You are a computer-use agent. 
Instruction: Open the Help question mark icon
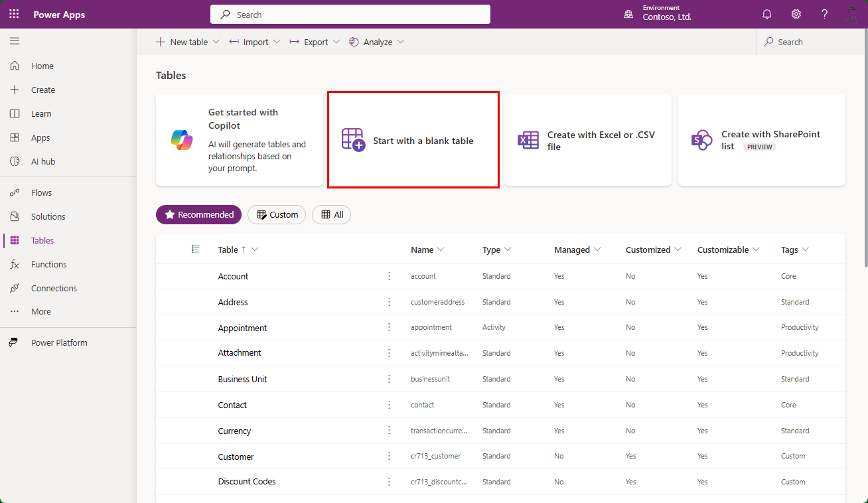tap(825, 14)
